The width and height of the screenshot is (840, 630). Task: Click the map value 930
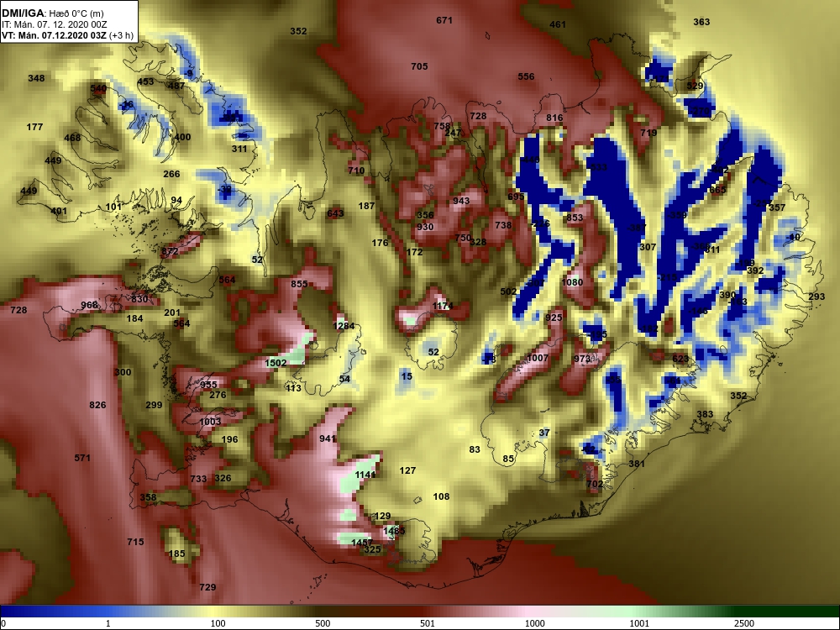pyautogui.click(x=425, y=227)
